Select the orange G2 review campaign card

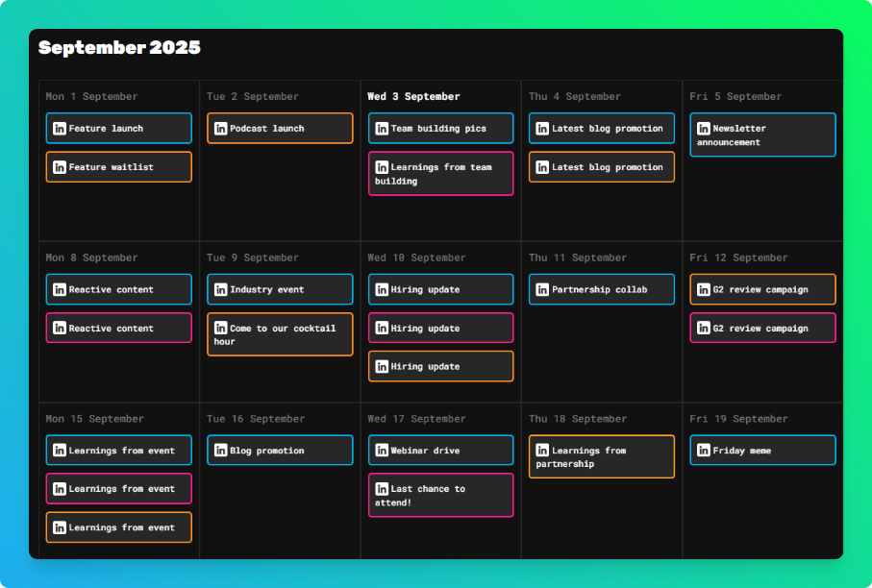tap(761, 289)
